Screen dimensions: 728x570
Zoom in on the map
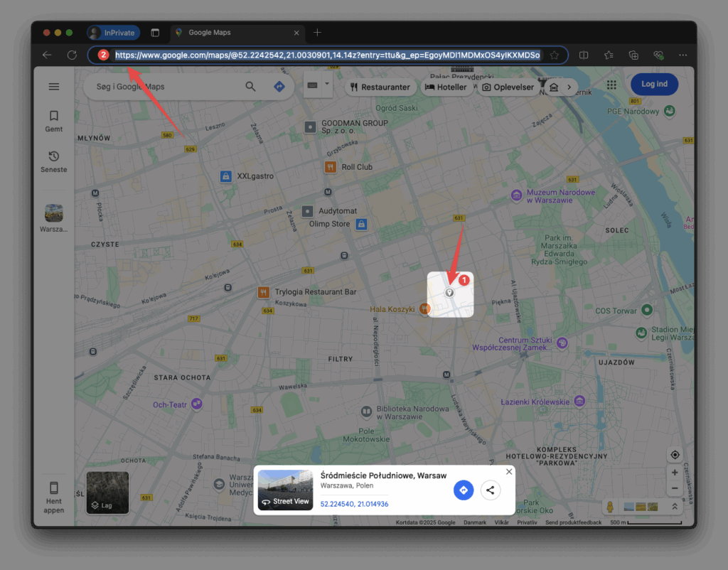[675, 473]
